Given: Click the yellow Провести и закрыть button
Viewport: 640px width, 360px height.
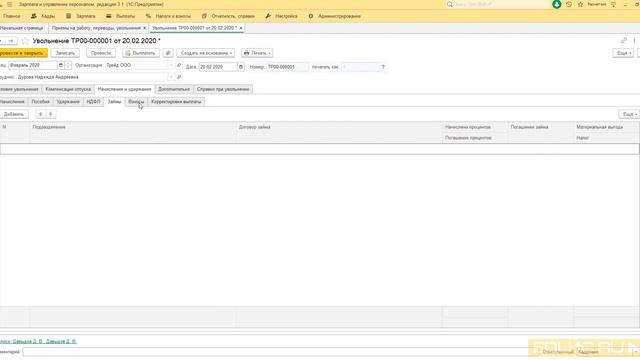Looking at the screenshot, I should point(23,53).
